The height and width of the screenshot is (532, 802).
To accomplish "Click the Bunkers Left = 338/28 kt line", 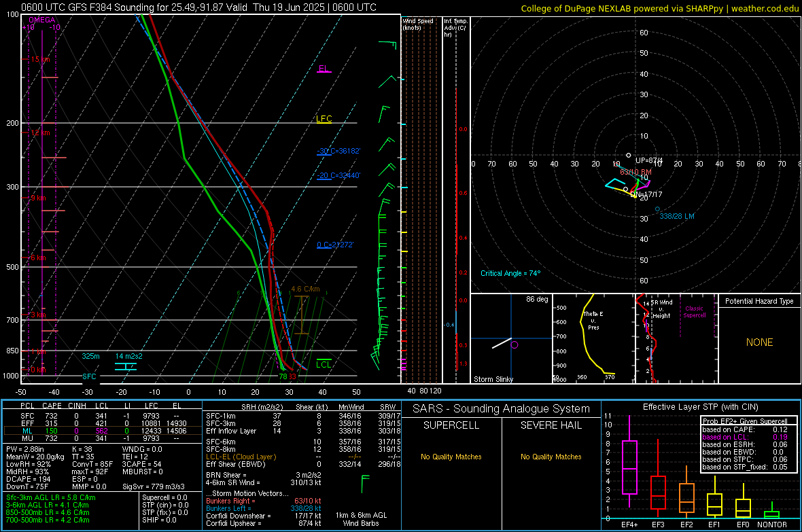I will pos(264,508).
